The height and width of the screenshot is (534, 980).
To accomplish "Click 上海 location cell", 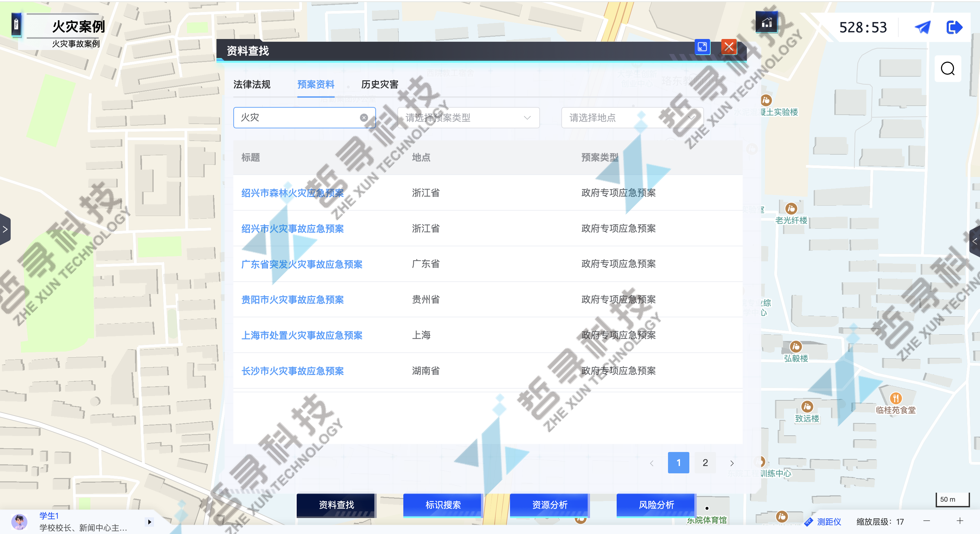I will 421,335.
